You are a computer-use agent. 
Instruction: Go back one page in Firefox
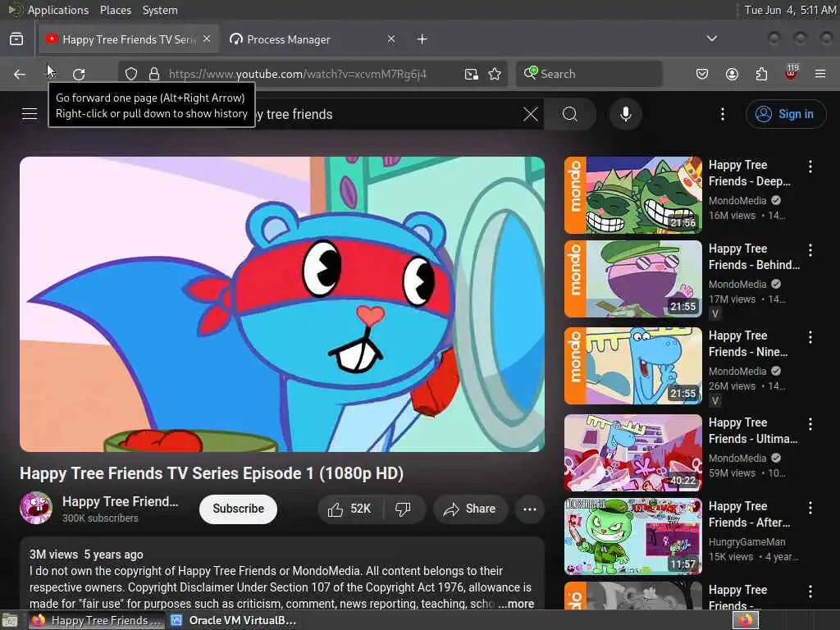pyautogui.click(x=20, y=74)
